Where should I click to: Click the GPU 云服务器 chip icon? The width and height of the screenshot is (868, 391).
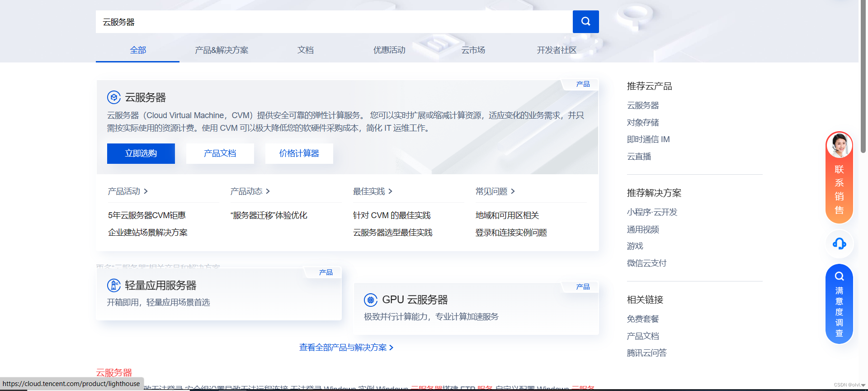click(371, 300)
